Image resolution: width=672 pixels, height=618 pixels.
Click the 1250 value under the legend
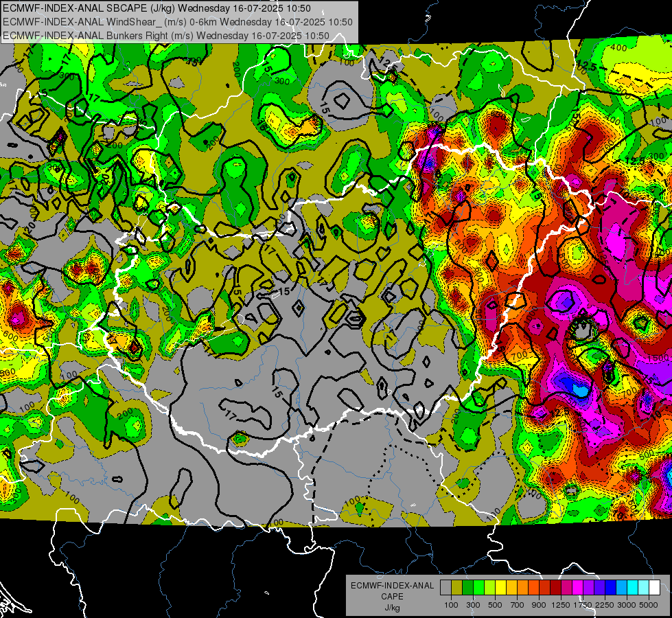tap(561, 605)
